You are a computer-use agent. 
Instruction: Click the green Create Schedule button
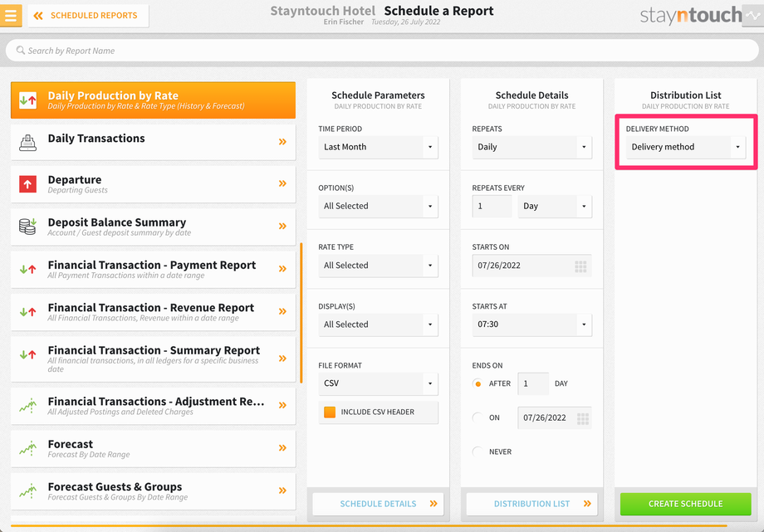(686, 504)
